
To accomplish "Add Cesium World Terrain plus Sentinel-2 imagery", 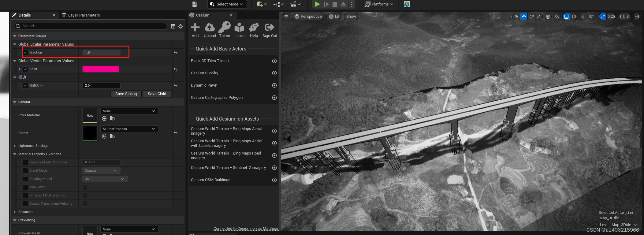I will point(274,168).
